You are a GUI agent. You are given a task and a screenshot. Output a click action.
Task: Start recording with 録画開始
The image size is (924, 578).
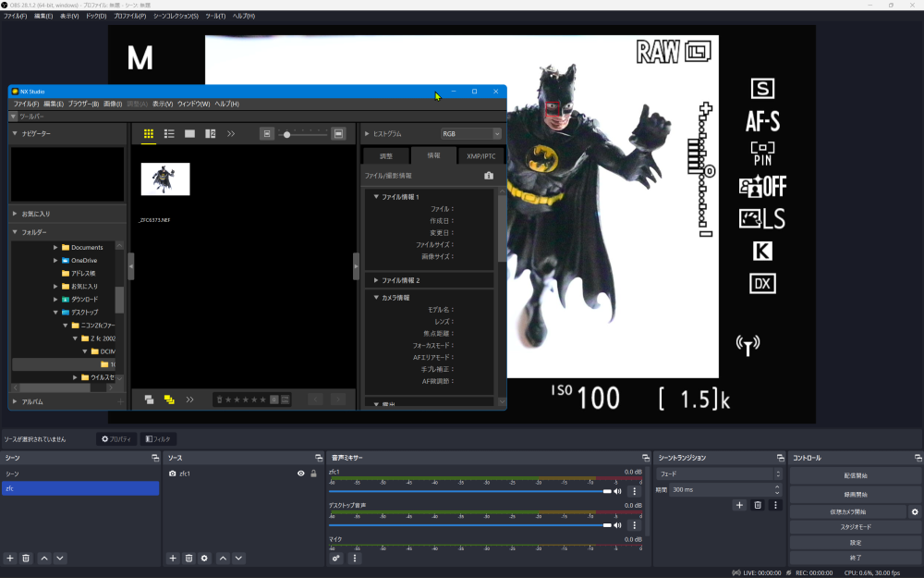855,494
